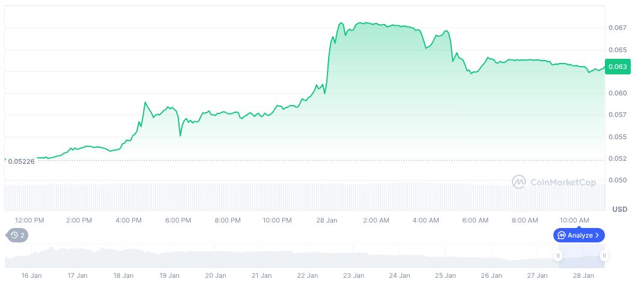The image size is (644, 282).
Task: Select 16 Jan on the navigator timeline
Action: pyautogui.click(x=31, y=275)
